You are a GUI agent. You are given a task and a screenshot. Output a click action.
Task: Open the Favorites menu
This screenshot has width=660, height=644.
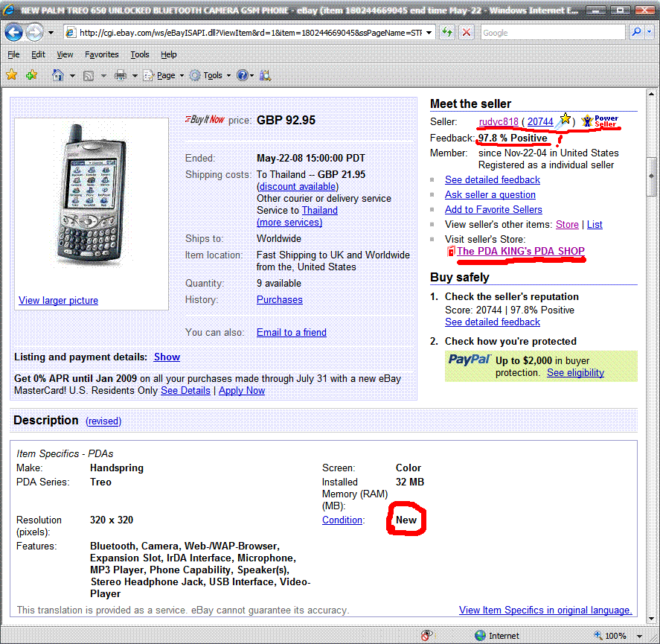click(x=101, y=54)
